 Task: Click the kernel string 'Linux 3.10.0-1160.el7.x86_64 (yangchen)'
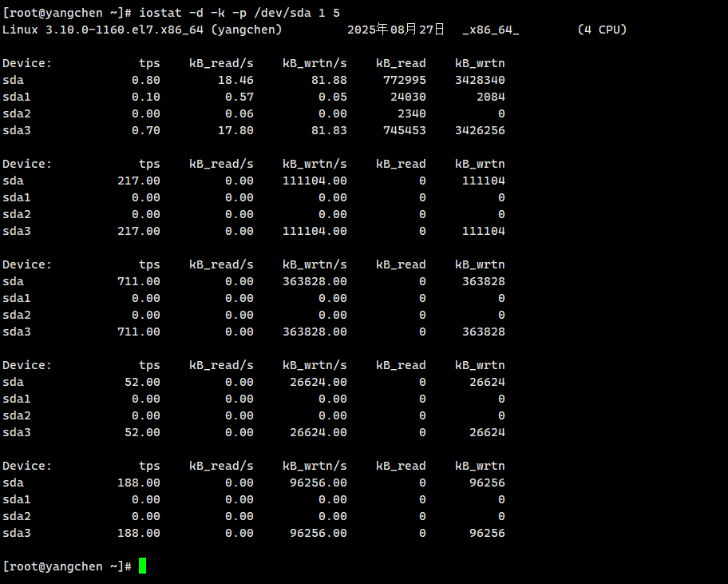click(x=142, y=30)
